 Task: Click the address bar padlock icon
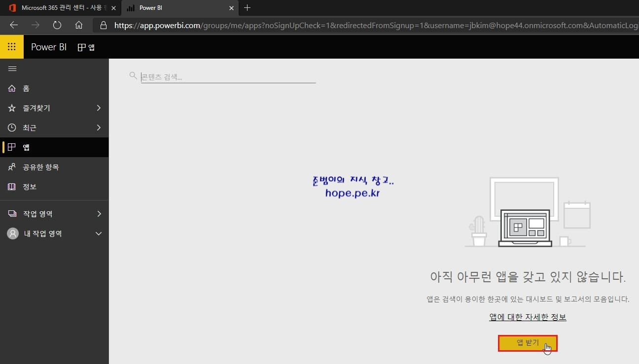(103, 25)
